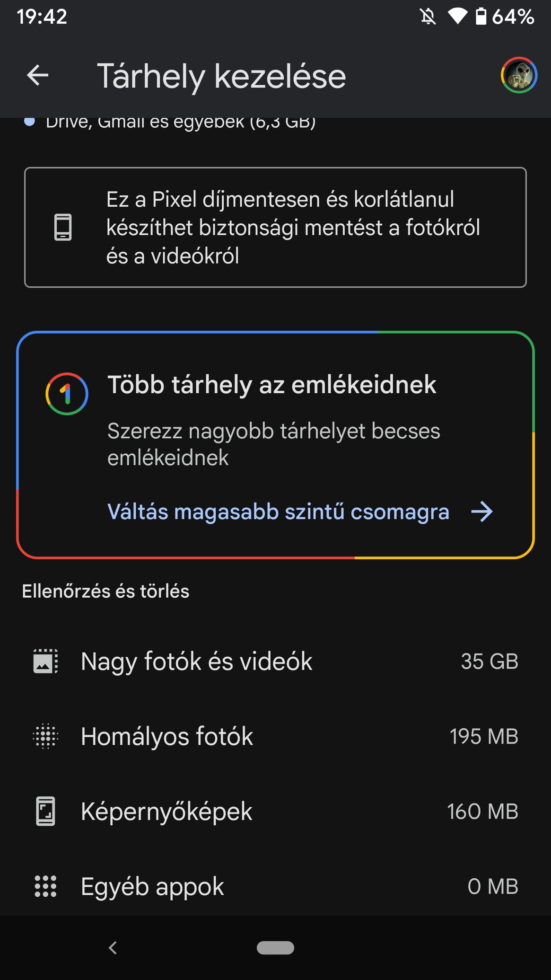Open Nagy fotók és videók item
This screenshot has height=980, width=551.
[275, 661]
